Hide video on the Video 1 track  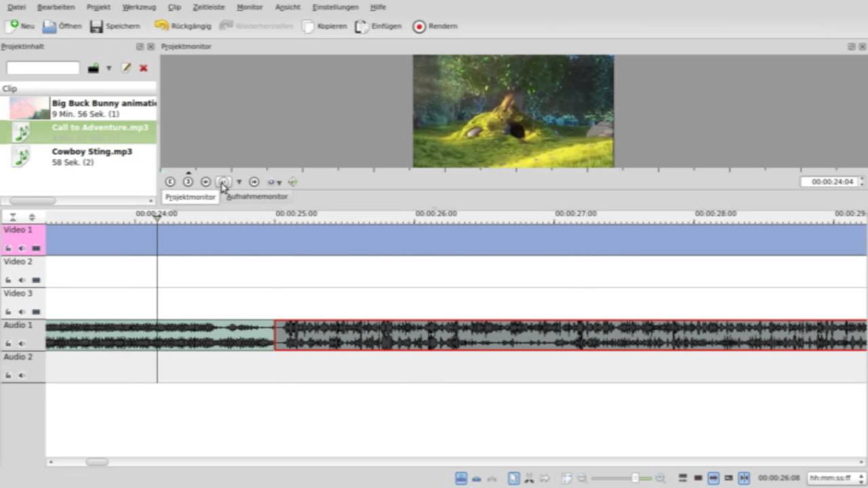tap(36, 249)
